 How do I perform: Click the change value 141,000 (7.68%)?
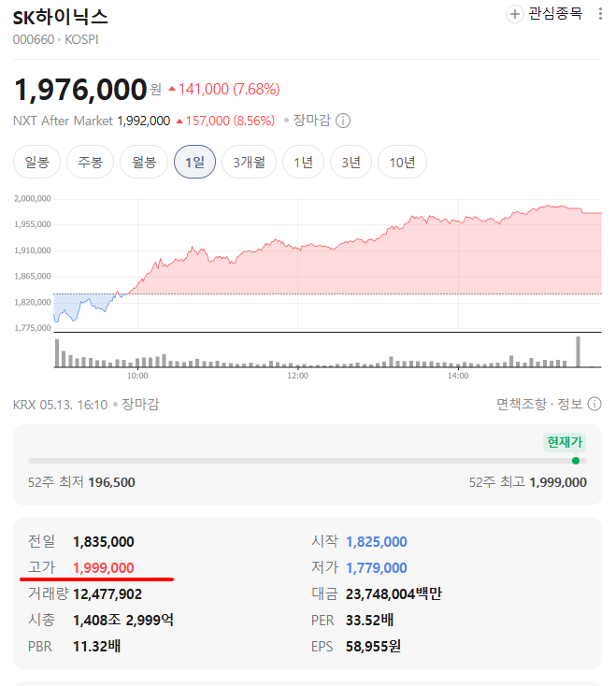point(224,89)
